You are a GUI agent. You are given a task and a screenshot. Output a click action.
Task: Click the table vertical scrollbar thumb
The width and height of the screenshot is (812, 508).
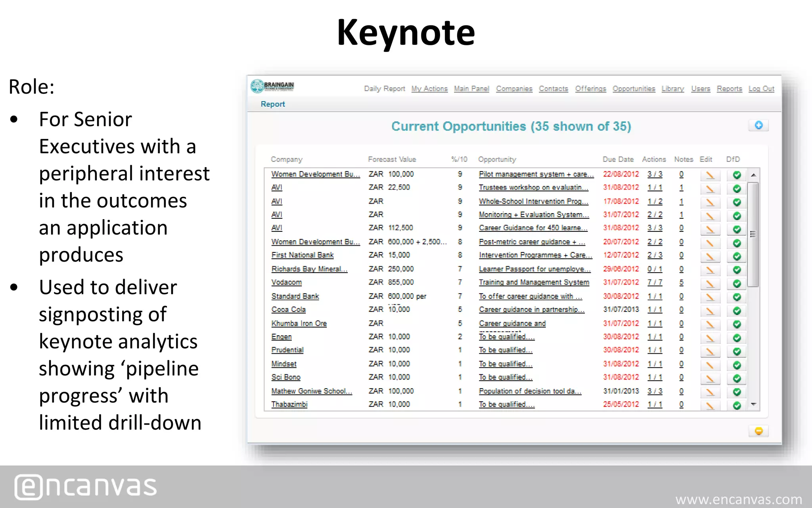753,234
